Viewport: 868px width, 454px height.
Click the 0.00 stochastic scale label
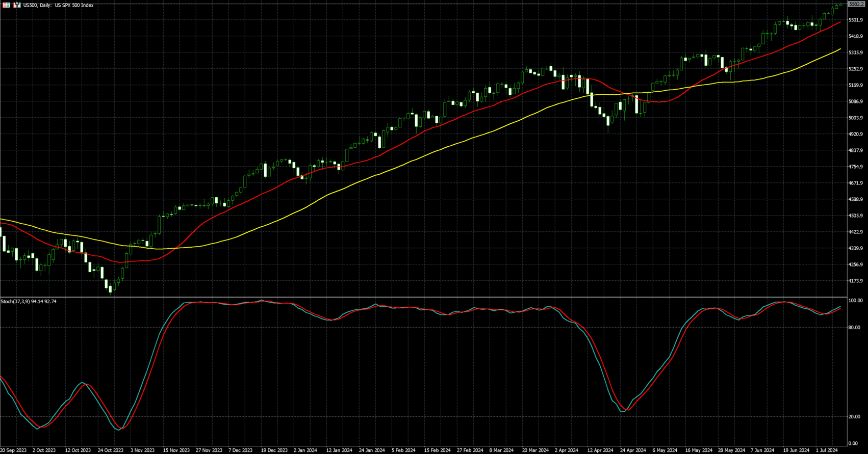(852, 443)
